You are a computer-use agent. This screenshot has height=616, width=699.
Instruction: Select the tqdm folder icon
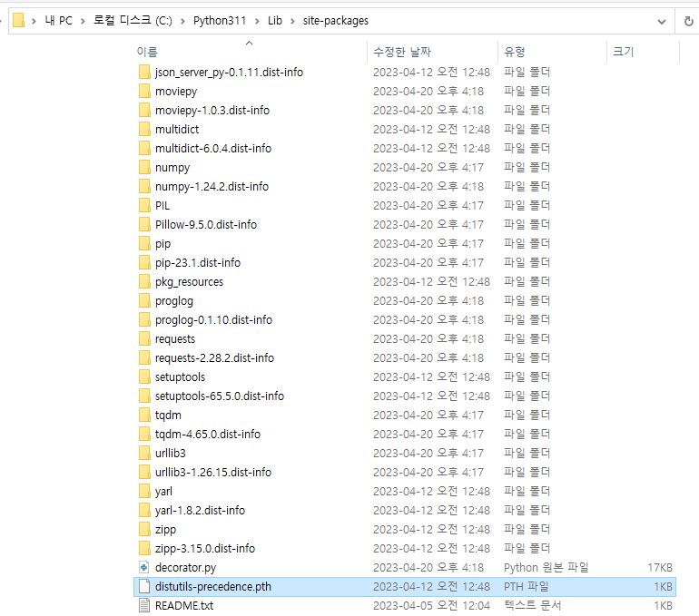144,415
